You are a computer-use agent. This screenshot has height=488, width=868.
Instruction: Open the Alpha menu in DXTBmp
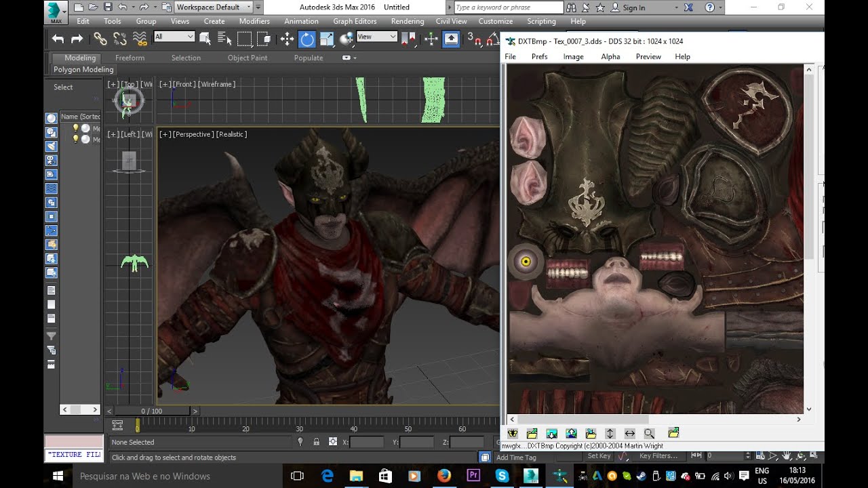(x=610, y=56)
